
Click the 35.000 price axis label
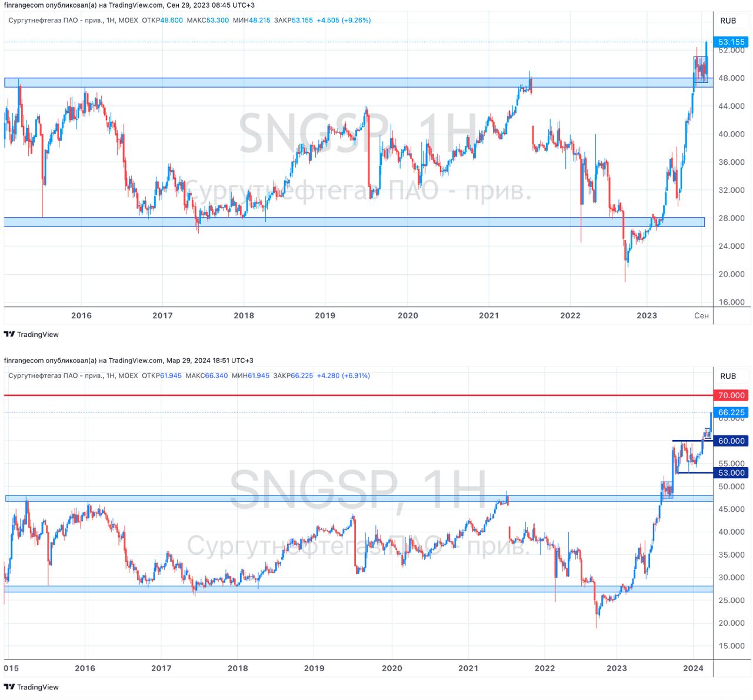731,555
